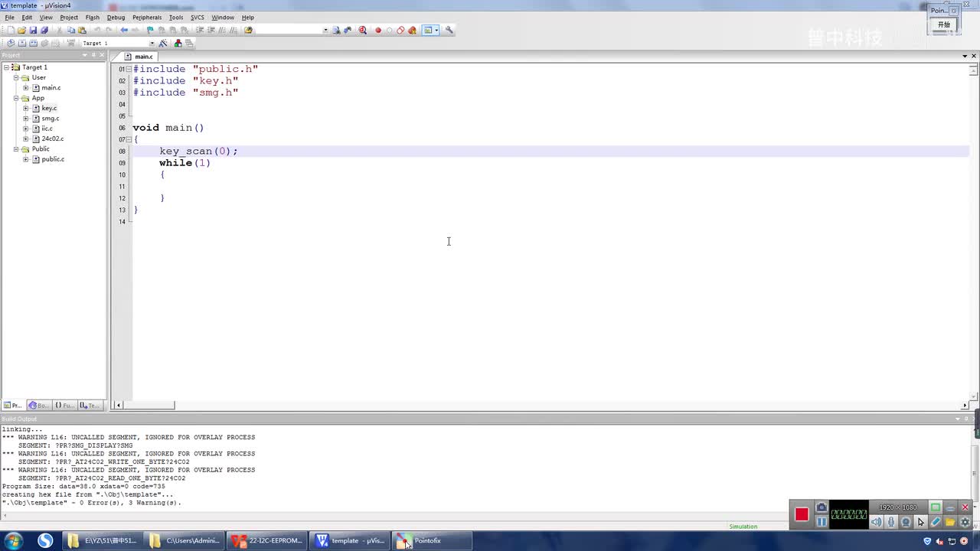
Task: Toggle the window layout button in toolbar
Action: click(x=429, y=31)
